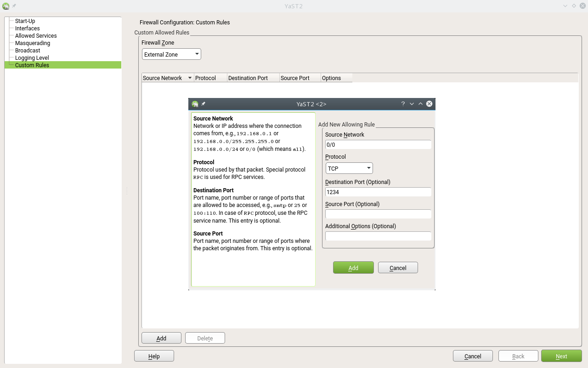The height and width of the screenshot is (368, 588).
Task: Click Cancel in the new rule dialog
Action: coord(398,268)
